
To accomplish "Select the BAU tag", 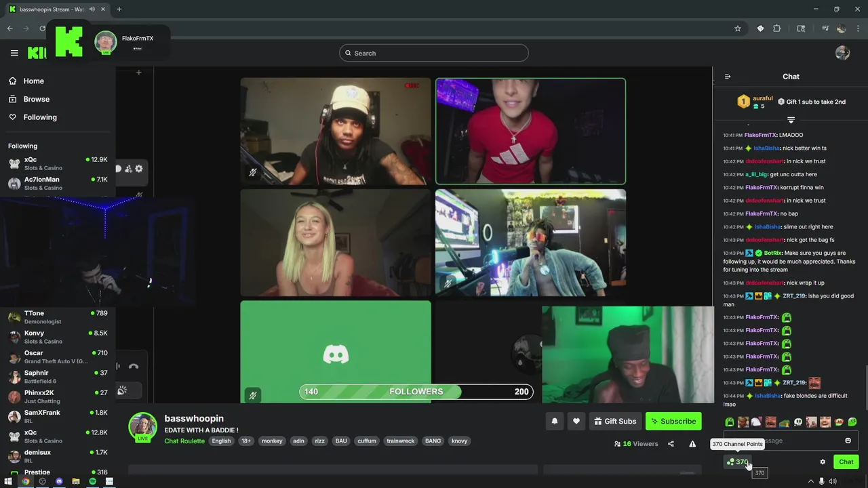I will pyautogui.click(x=341, y=441).
